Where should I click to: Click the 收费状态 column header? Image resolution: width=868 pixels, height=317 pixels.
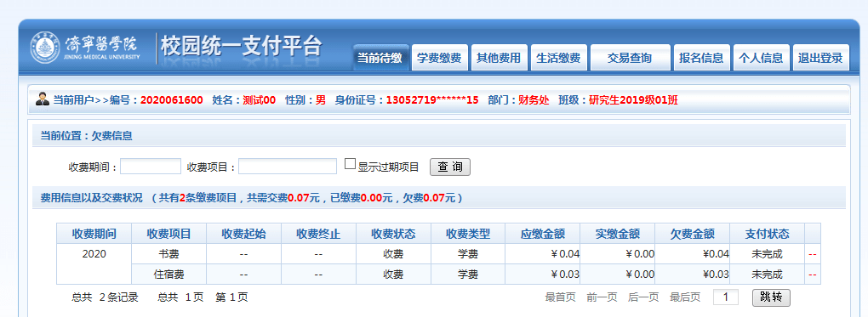point(393,234)
